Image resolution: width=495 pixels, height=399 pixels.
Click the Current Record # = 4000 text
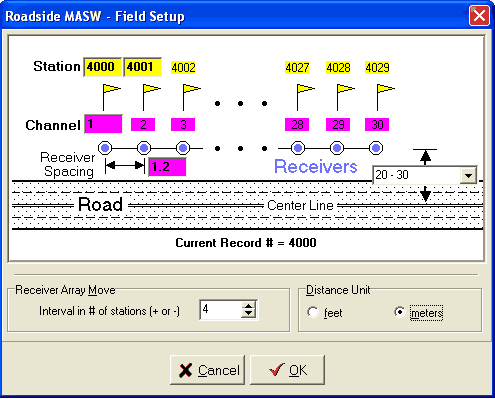click(246, 243)
